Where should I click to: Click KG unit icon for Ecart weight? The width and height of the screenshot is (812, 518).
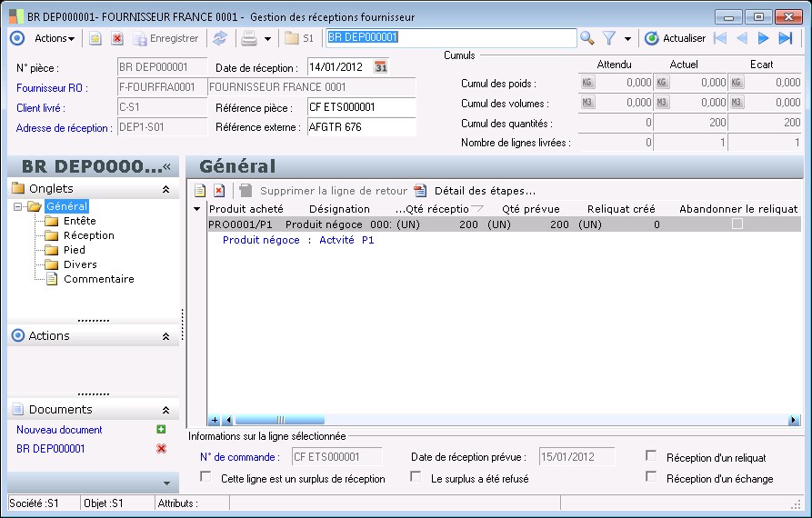pos(736,83)
